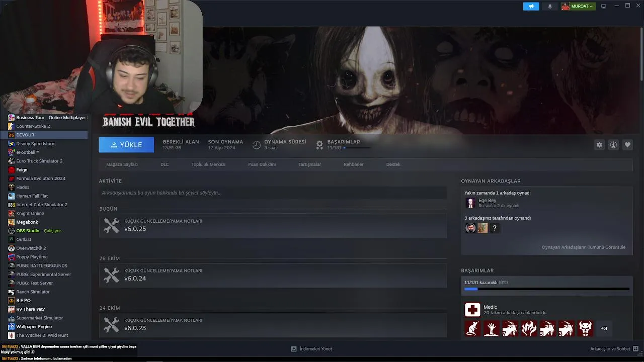Click the wrench icon beside v6.0.25
Screen dimensions: 644x362
point(111,225)
